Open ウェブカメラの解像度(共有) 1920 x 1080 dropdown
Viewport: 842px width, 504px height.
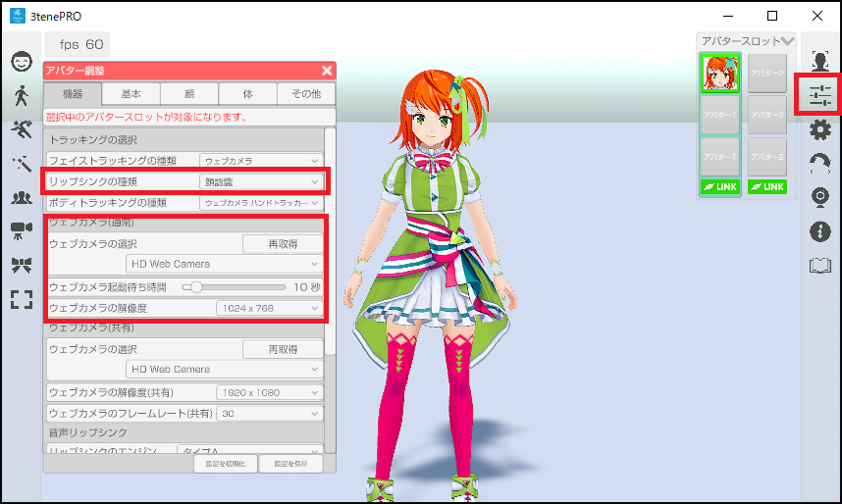[270, 392]
